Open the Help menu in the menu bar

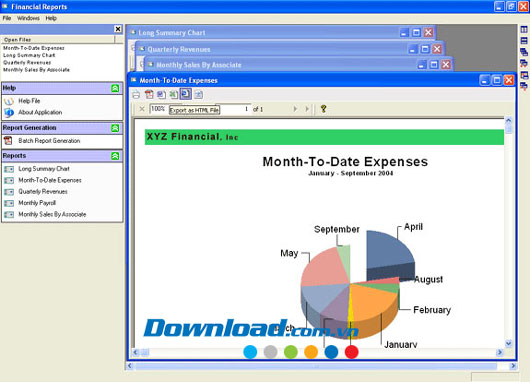point(51,18)
